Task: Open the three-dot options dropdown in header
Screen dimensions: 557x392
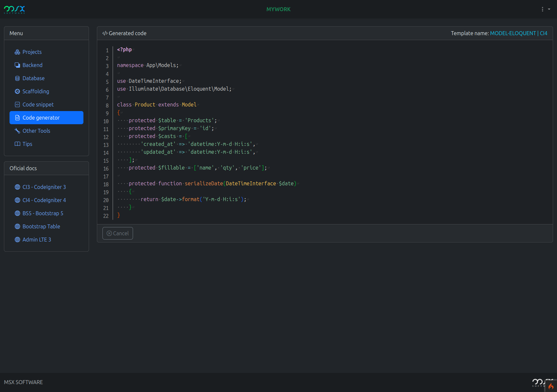Action: 543,9
